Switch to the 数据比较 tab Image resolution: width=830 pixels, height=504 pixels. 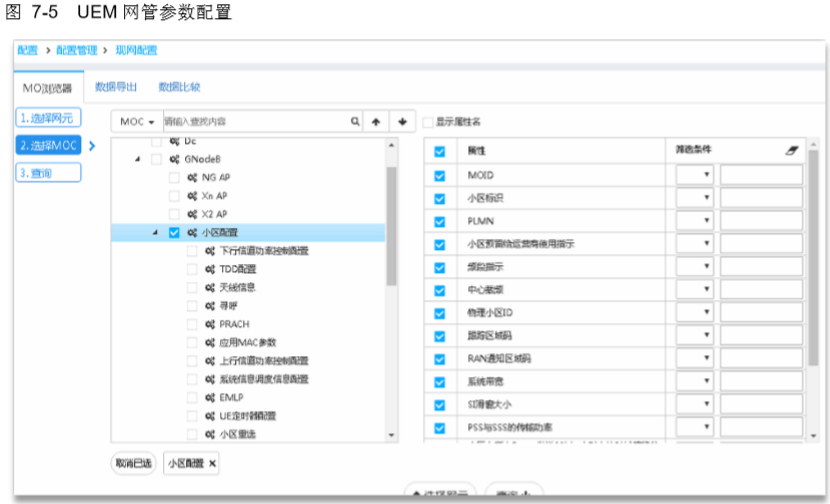pyautogui.click(x=179, y=87)
